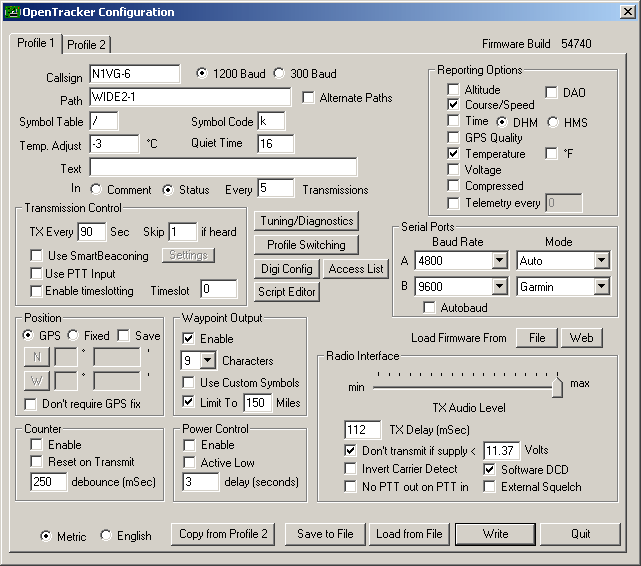Launch the Script Editor
641x566 pixels.
click(287, 292)
